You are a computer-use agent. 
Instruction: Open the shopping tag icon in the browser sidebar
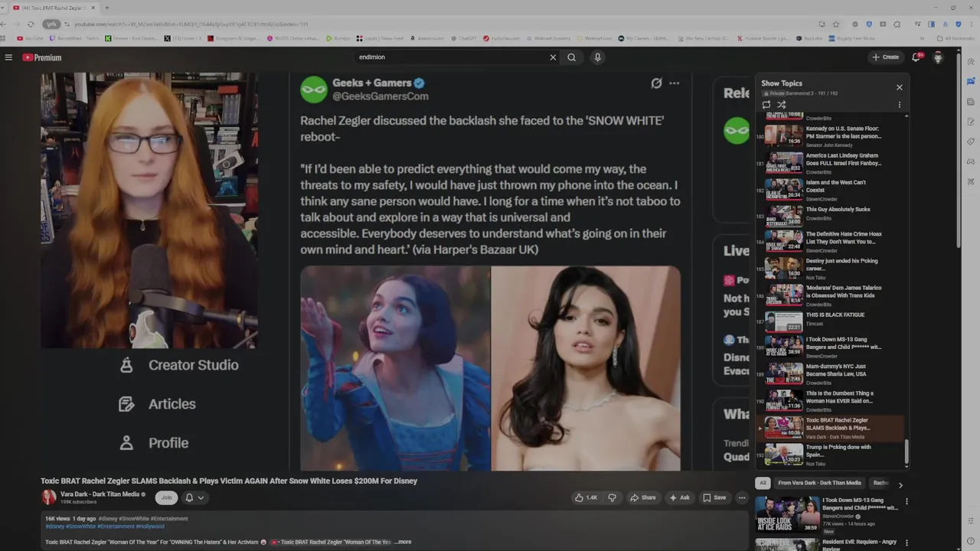tap(971, 142)
